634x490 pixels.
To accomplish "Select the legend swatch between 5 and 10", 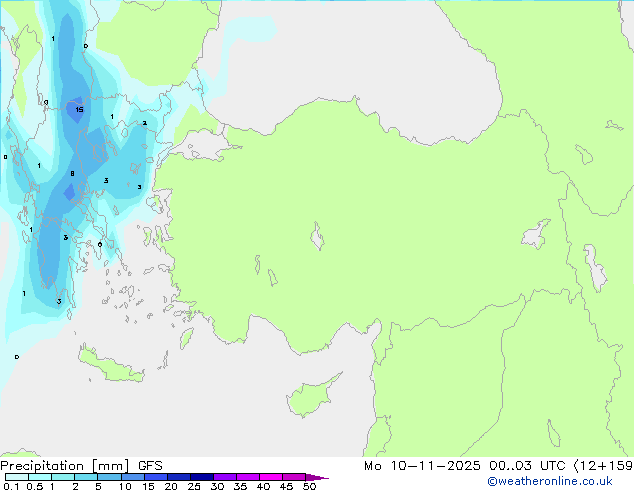I will point(109,477).
